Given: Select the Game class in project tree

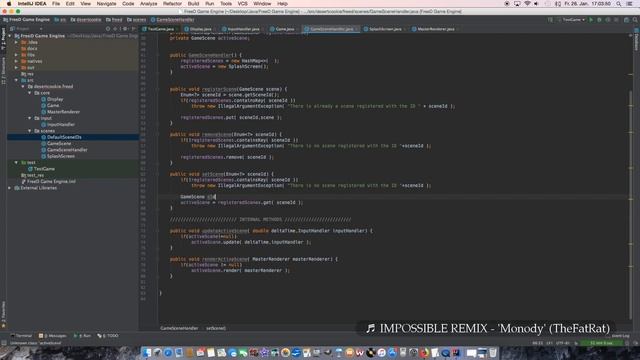Looking at the screenshot, I should pos(50,105).
